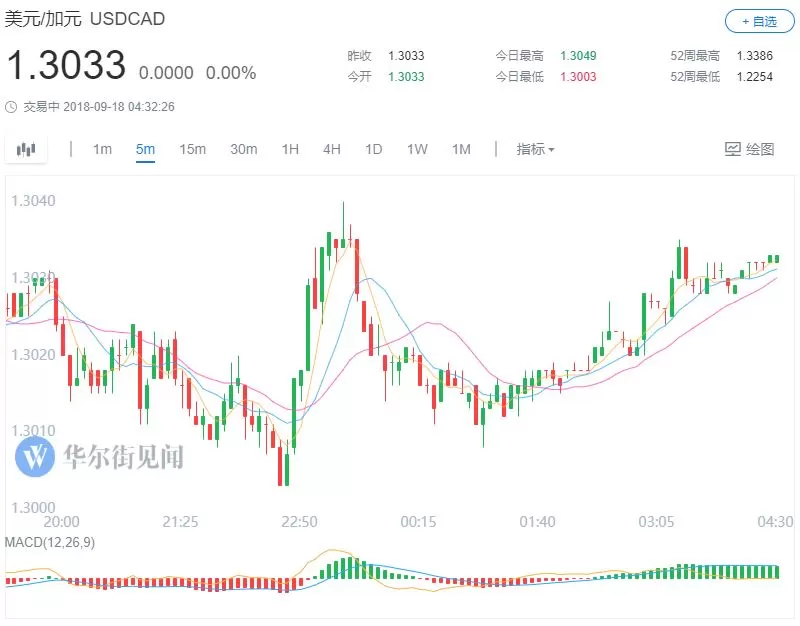Image resolution: width=800 pixels, height=626 pixels.
Task: Switch chart to 15m interval
Action: coord(192,149)
